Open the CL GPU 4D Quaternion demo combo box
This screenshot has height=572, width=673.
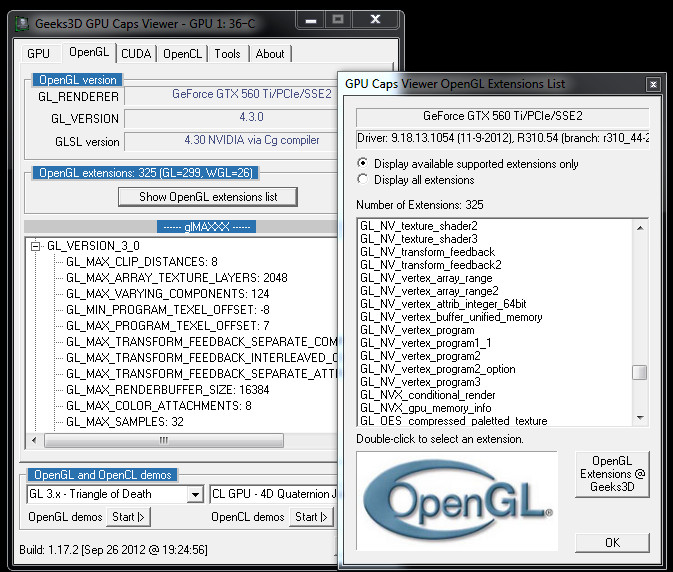point(274,494)
